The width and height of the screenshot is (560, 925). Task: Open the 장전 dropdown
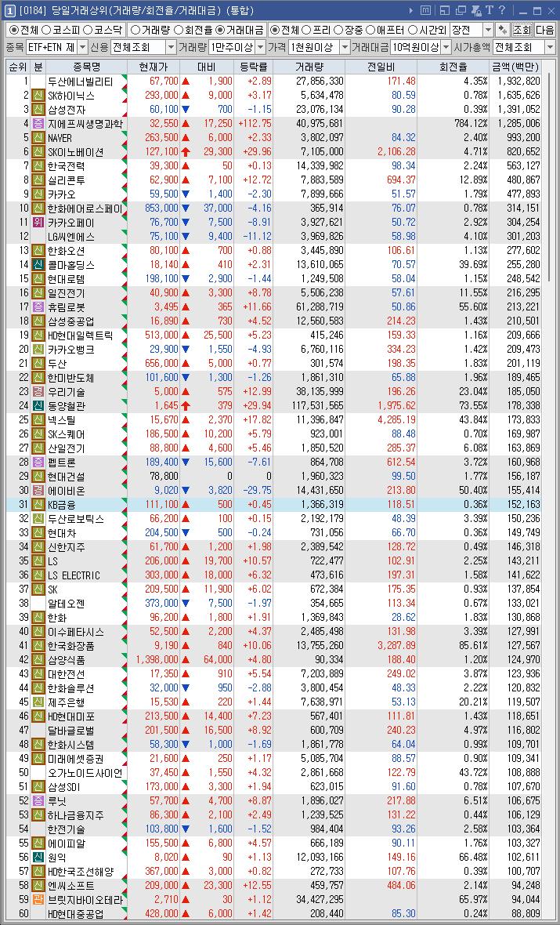pyautogui.click(x=471, y=30)
